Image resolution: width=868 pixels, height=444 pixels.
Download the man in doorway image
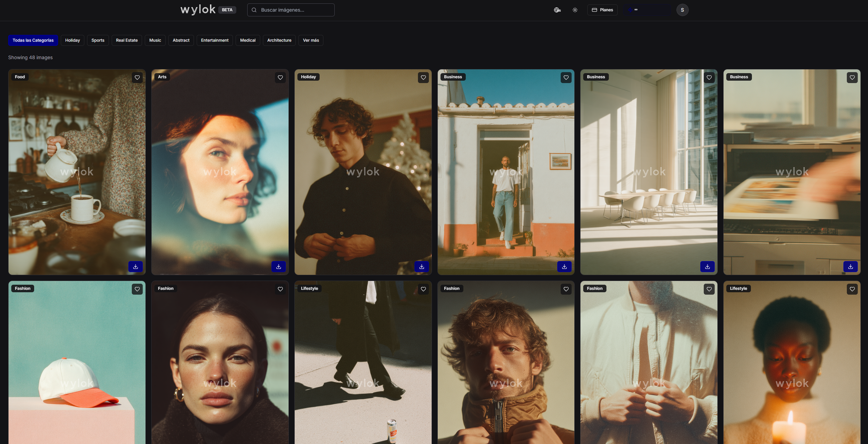tap(564, 267)
